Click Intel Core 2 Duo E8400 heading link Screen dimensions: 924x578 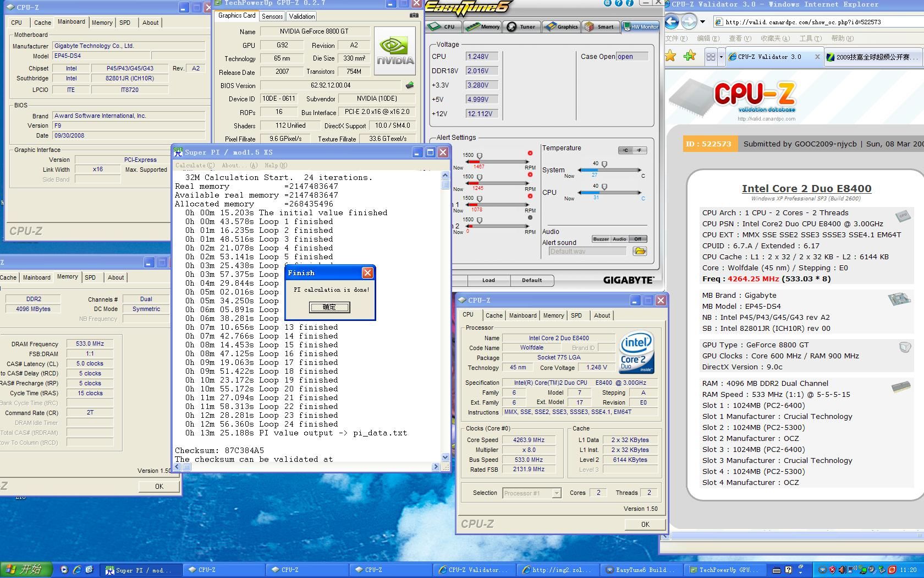click(806, 188)
